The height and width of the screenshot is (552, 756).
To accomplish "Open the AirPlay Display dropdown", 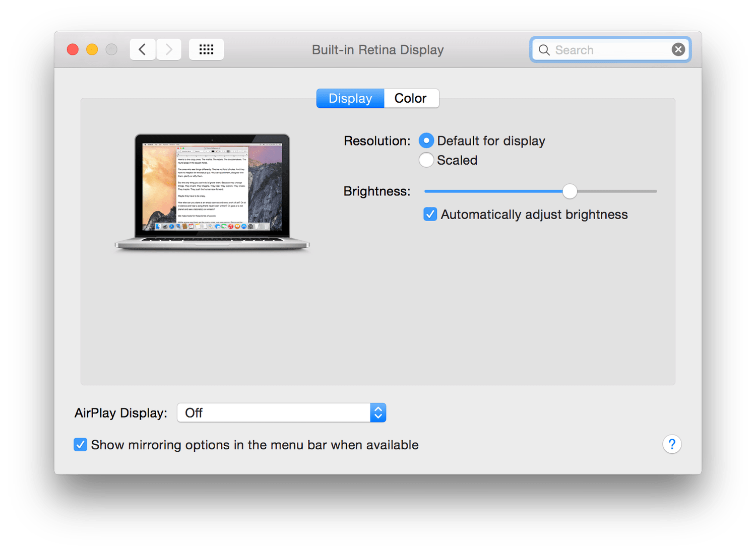I will point(281,412).
